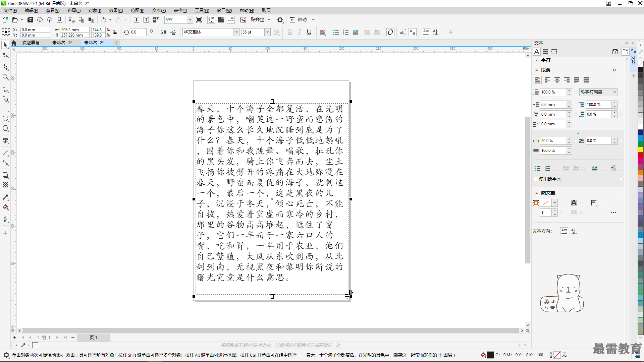Select the Text tool (字)
Image resolution: width=644 pixels, height=362 pixels.
[x=5, y=141]
